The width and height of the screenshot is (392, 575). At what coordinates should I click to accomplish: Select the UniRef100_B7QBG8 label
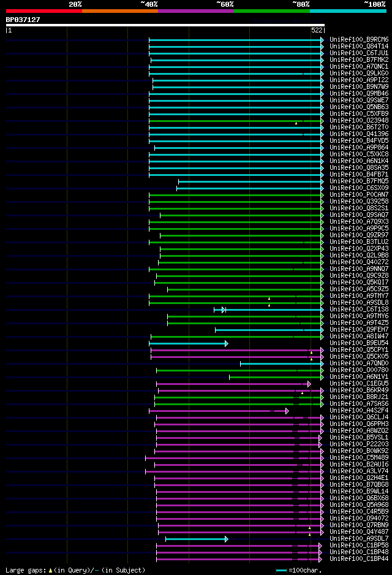[359, 485]
